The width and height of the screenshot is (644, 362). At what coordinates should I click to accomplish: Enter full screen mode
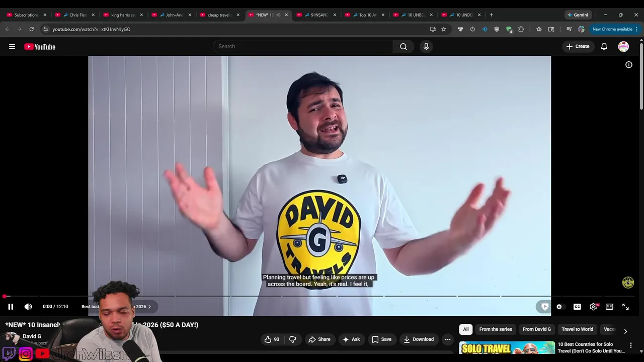[625, 307]
